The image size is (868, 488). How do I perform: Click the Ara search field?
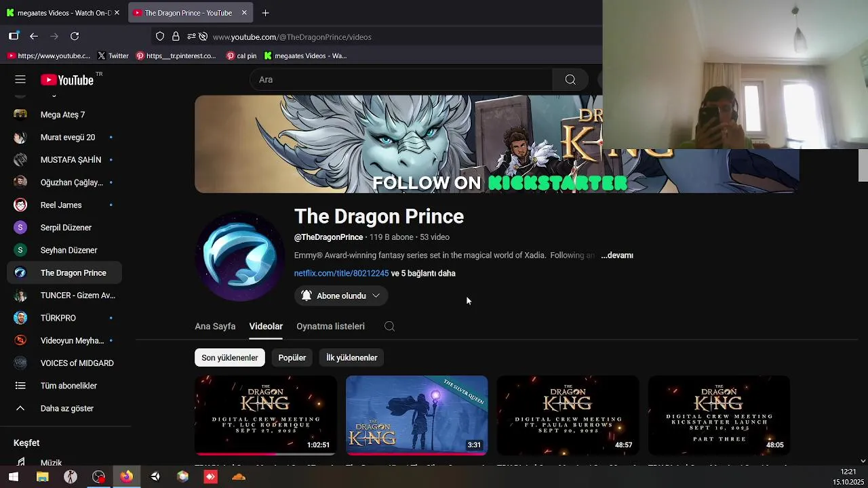click(401, 79)
